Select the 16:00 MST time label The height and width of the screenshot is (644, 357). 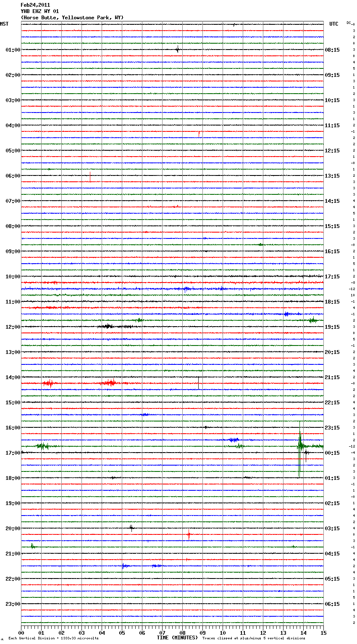13,428
